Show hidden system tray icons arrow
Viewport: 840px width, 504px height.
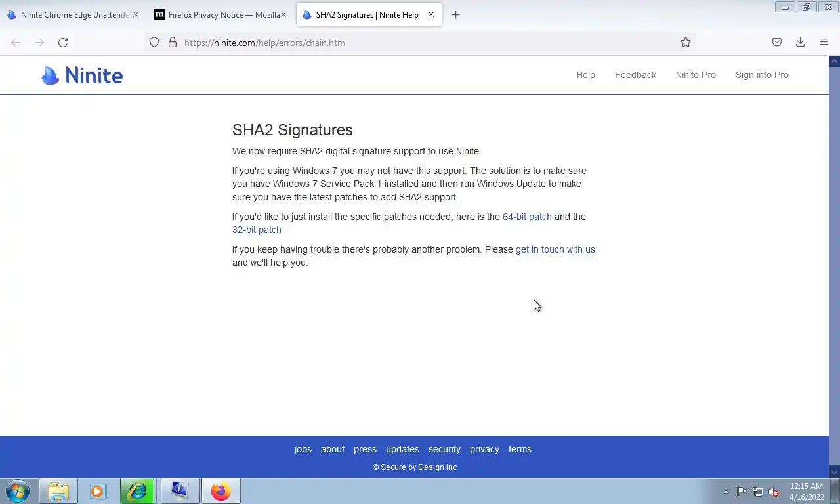pyautogui.click(x=726, y=492)
